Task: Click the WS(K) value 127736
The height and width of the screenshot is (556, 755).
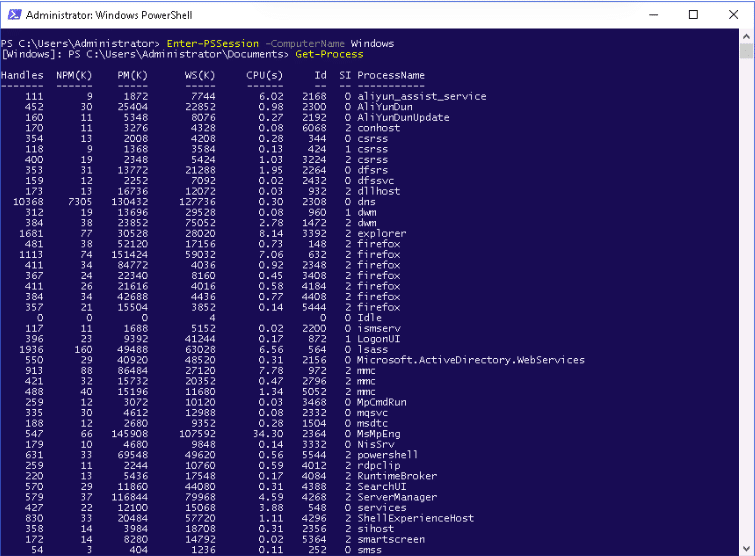Action: pyautogui.click(x=197, y=202)
